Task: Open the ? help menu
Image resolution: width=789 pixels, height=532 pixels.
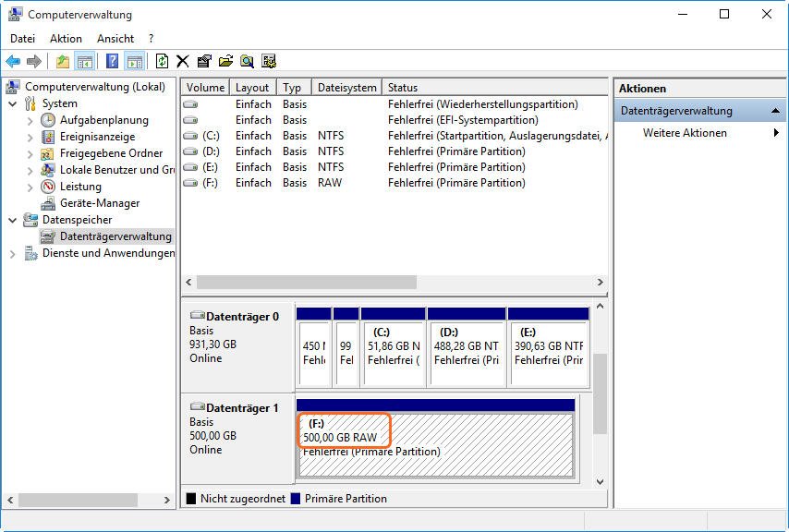Action: point(151,39)
